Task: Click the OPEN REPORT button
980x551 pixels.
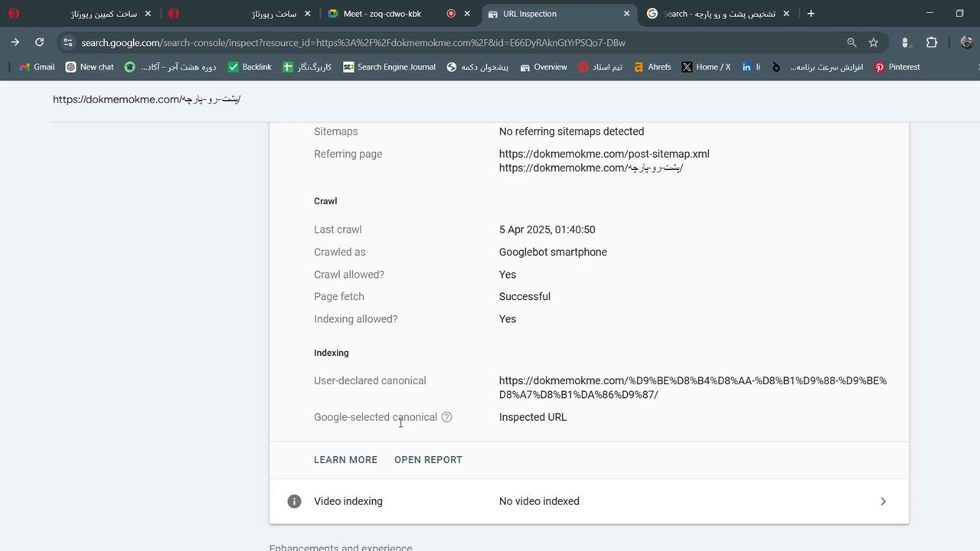Action: (x=428, y=460)
